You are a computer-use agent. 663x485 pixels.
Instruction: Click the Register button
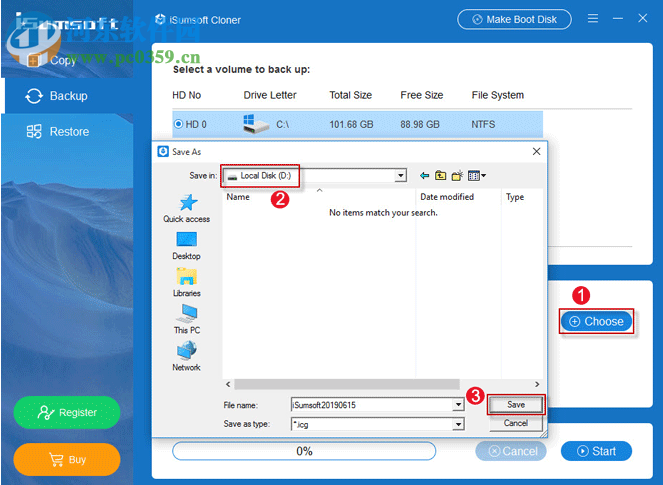[x=67, y=412]
